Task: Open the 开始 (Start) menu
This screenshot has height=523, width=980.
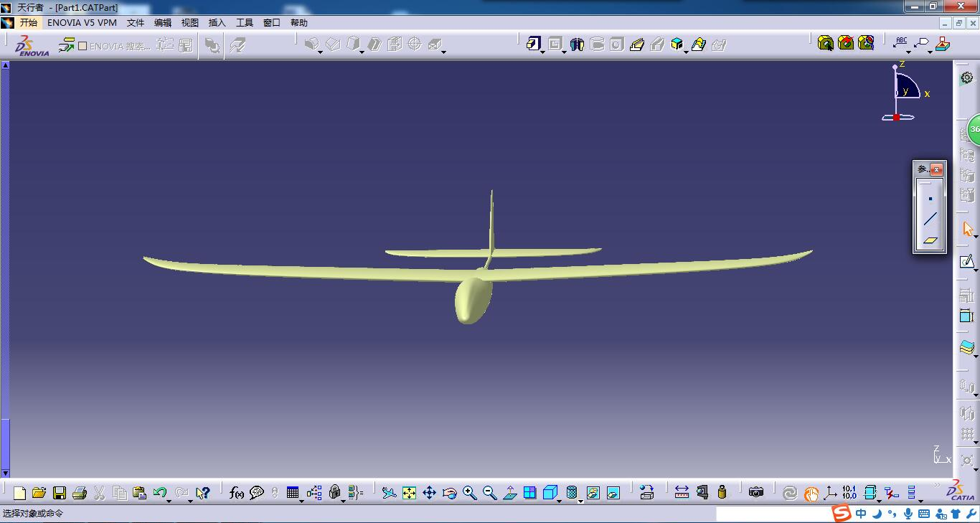Action: pyautogui.click(x=28, y=23)
